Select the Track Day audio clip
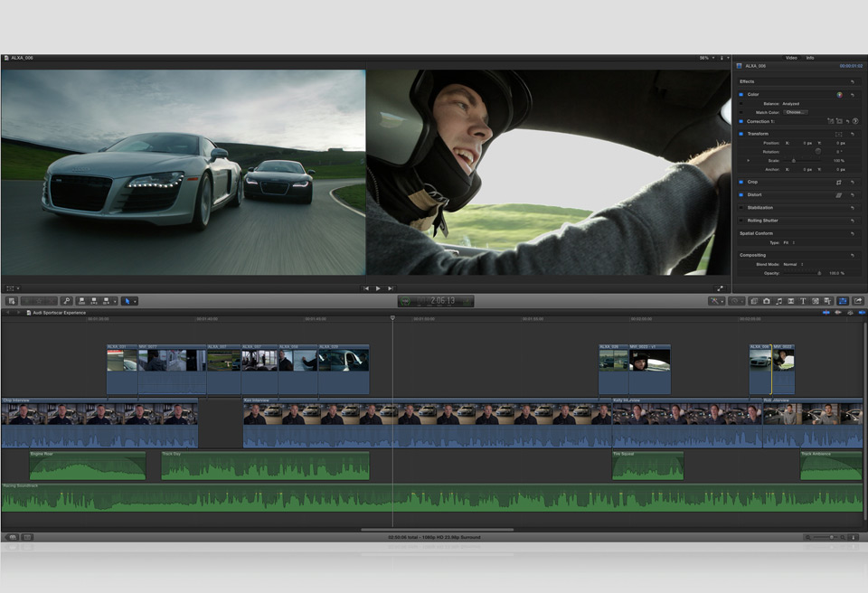868x593 pixels. tap(265, 466)
